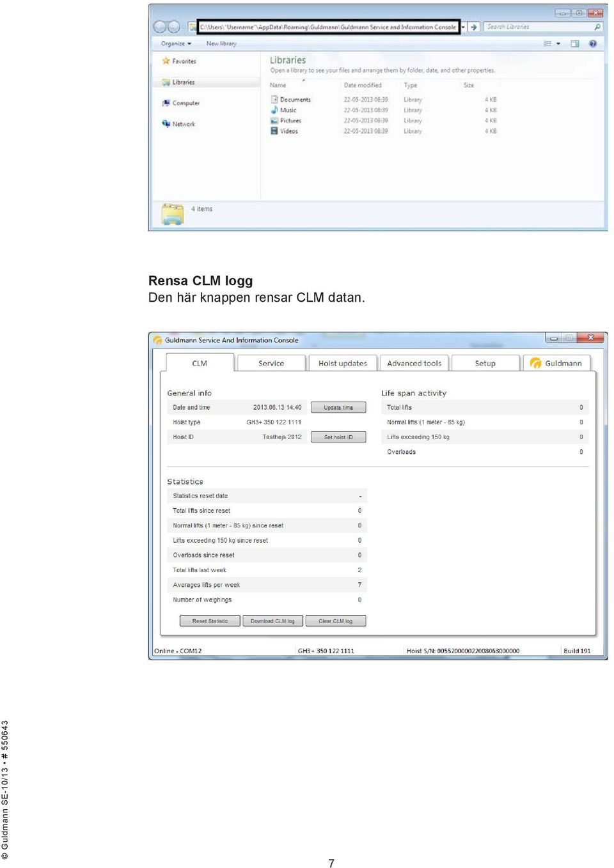This screenshot has width=614, height=868.
Task: Click the Hoist ID value "Testhejs 2012"
Action: click(282, 437)
